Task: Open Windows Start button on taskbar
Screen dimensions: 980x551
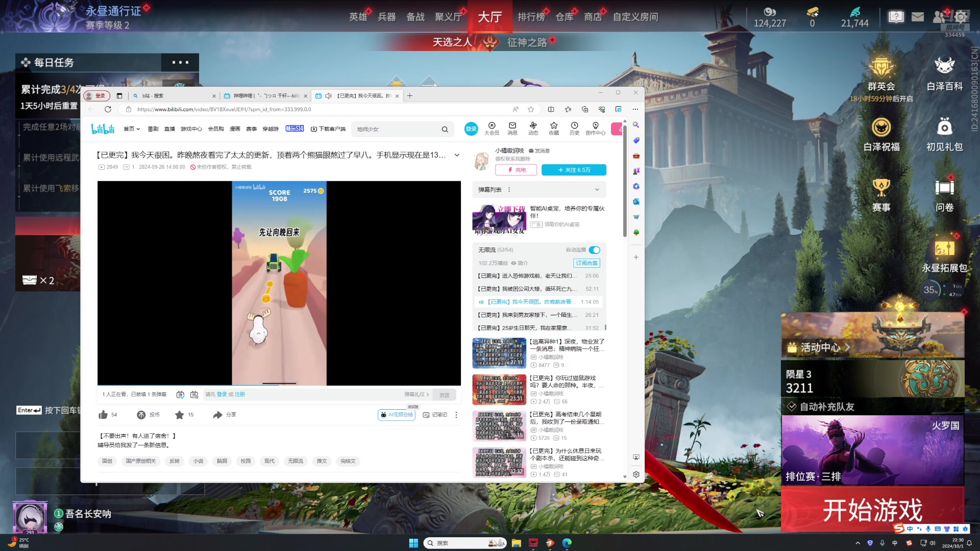Action: click(413, 543)
